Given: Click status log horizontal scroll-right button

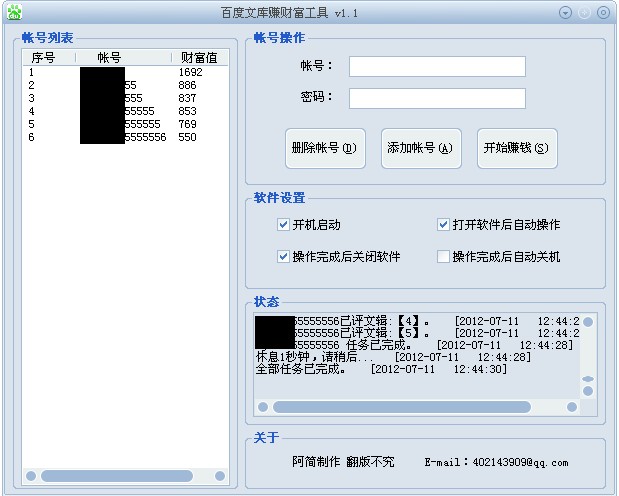Looking at the screenshot, I should pos(572,407).
